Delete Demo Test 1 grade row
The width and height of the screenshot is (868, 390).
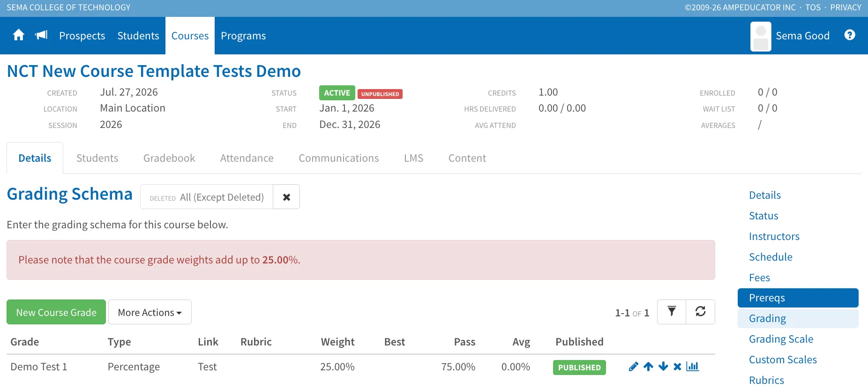click(677, 367)
